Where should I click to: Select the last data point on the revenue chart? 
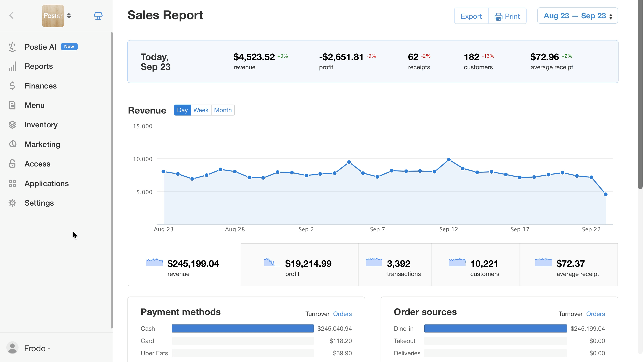606,194
